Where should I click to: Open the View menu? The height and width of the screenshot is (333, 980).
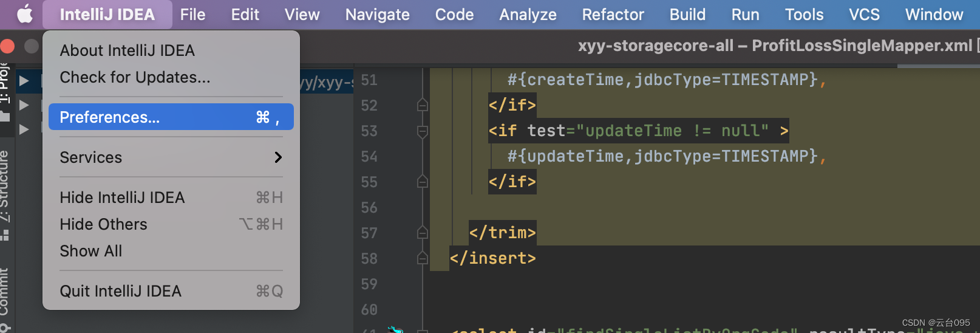pyautogui.click(x=302, y=15)
